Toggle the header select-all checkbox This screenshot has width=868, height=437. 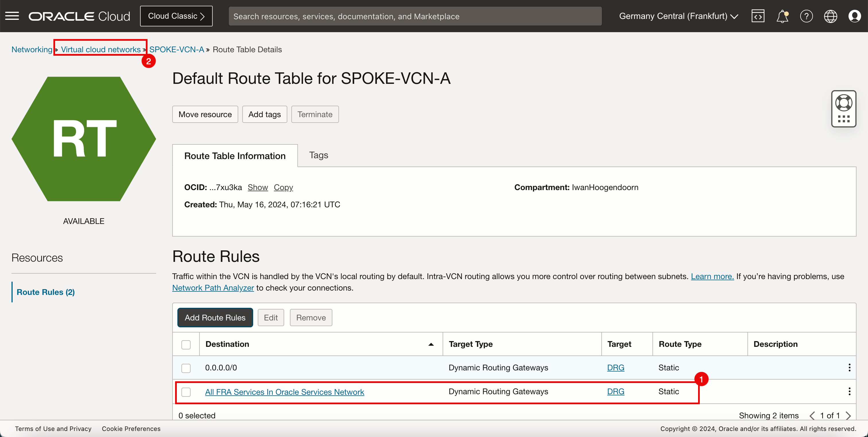coord(185,344)
